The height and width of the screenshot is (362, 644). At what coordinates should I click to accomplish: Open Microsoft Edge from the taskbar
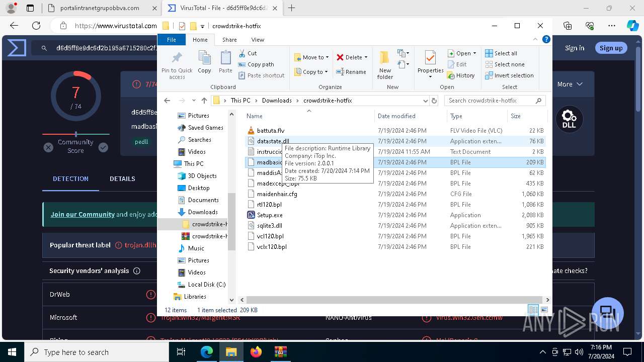click(207, 352)
